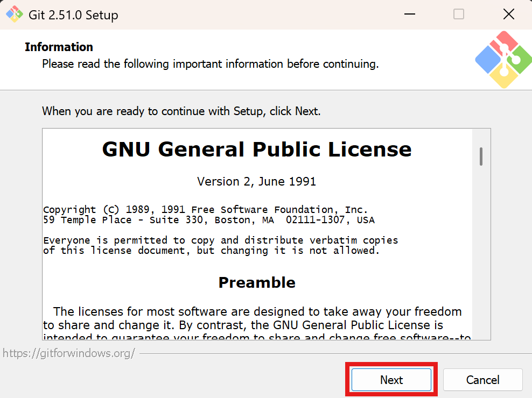The height and width of the screenshot is (398, 532).
Task: Click the disabled maximize button
Action: 459,14
